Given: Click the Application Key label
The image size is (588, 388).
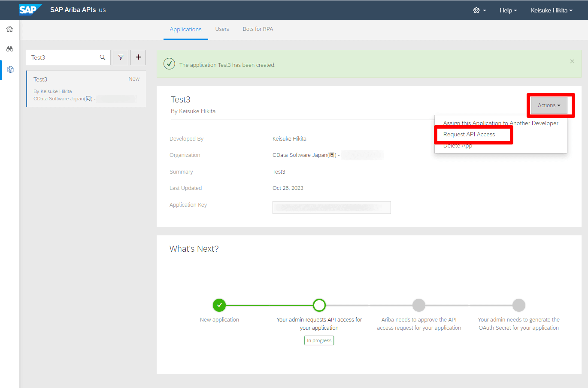Looking at the screenshot, I should 188,205.
